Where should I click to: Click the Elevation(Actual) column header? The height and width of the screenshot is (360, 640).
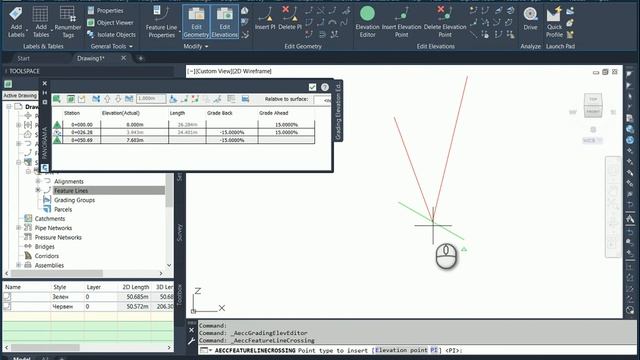[x=121, y=113]
